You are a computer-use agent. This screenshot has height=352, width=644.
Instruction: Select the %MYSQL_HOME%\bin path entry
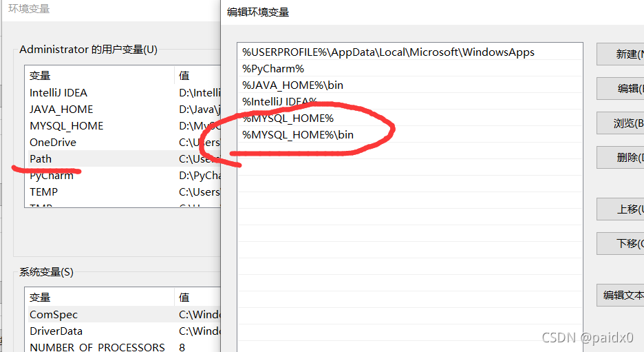point(410,134)
